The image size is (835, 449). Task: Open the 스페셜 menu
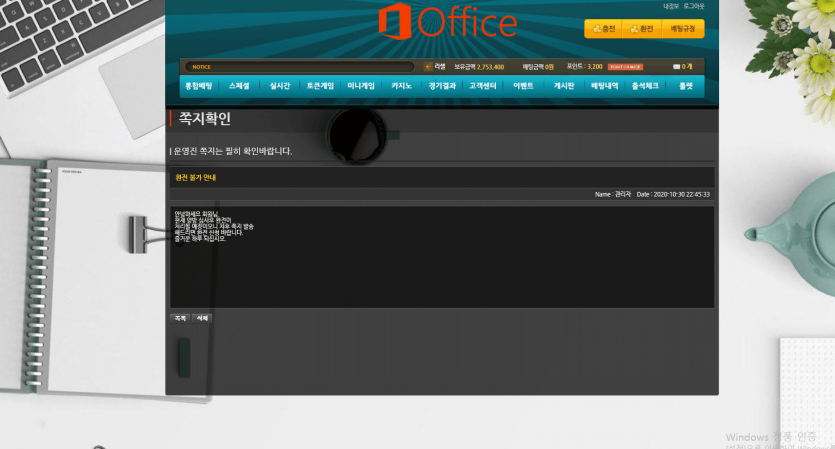(x=239, y=86)
